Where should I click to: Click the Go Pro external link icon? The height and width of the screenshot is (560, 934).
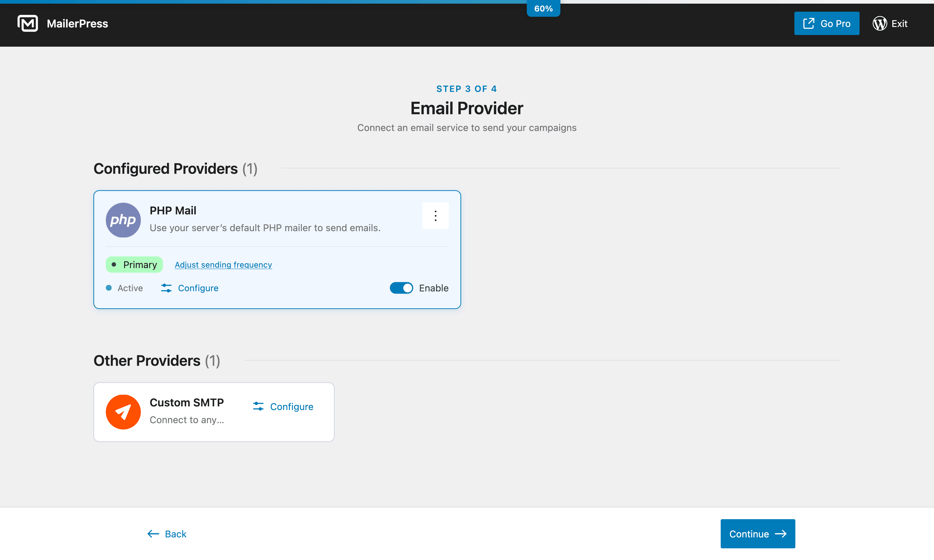pos(808,23)
